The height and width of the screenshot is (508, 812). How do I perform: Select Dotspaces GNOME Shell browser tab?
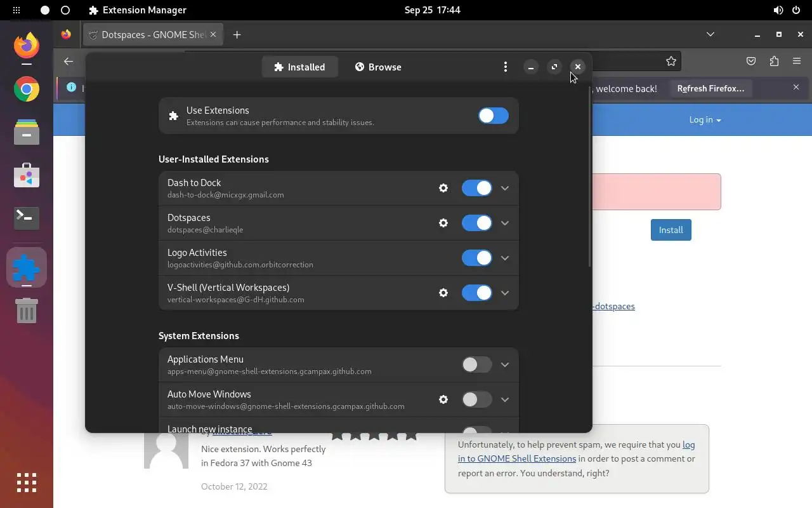[152, 34]
